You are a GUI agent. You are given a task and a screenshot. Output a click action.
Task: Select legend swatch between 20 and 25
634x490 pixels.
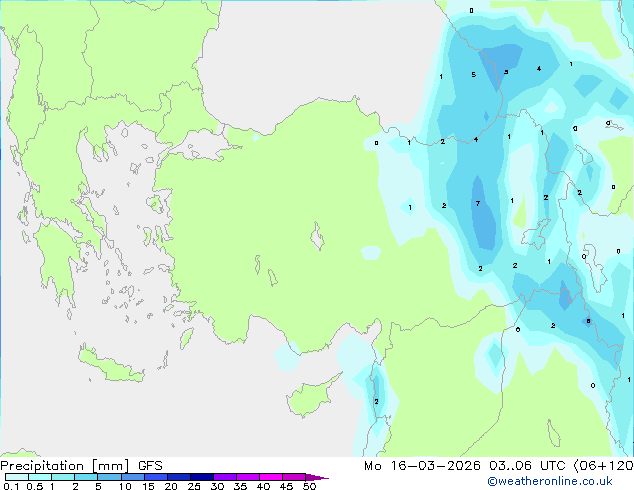point(178,477)
